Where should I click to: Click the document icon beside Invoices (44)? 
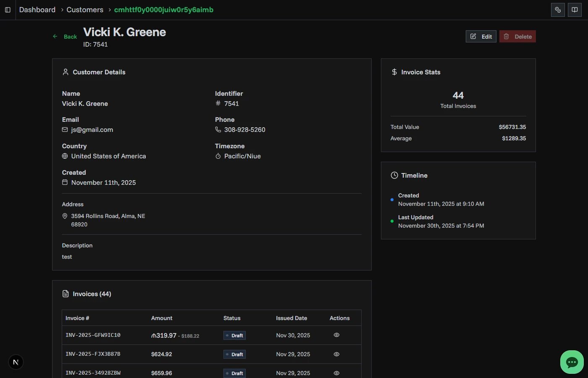pos(66,294)
